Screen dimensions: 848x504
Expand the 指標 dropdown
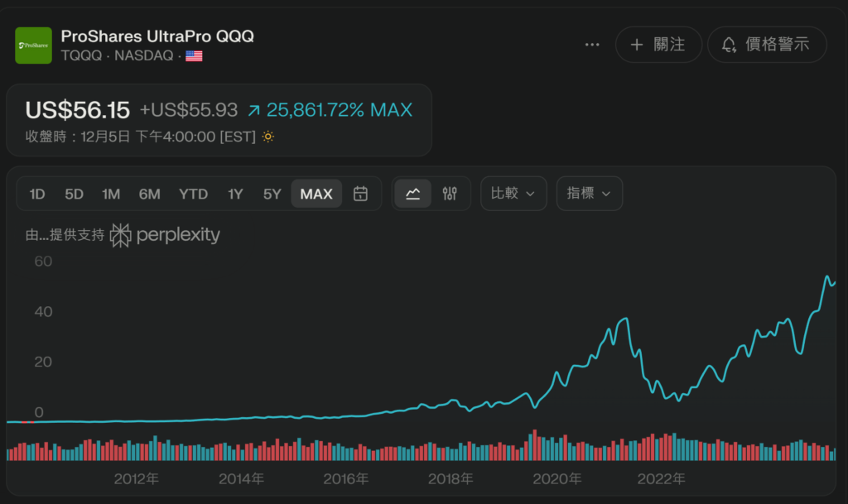(x=589, y=194)
